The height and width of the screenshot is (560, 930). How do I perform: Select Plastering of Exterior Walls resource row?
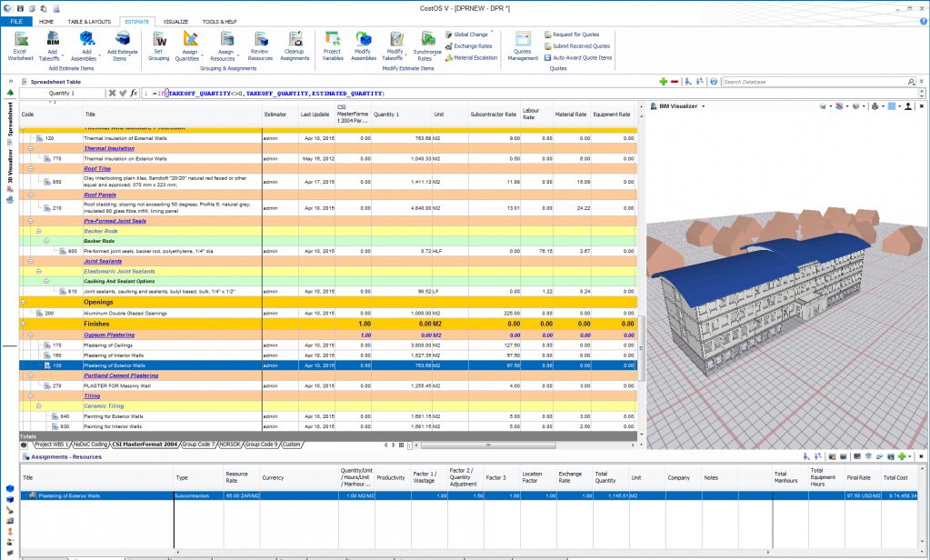[x=468, y=495]
